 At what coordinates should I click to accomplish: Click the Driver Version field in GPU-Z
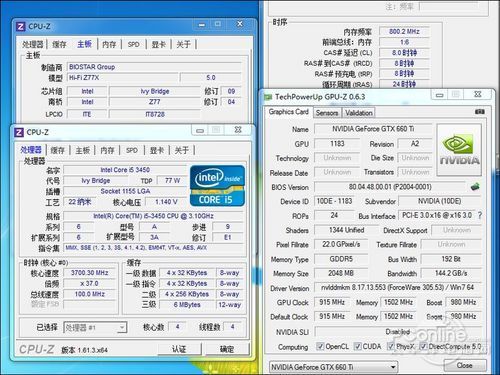(x=398, y=287)
